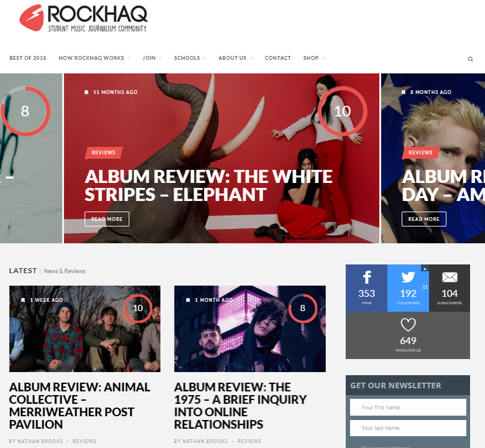The image size is (485, 448).
Task: Open the Animal Collective album review title
Action: pyautogui.click(x=80, y=406)
